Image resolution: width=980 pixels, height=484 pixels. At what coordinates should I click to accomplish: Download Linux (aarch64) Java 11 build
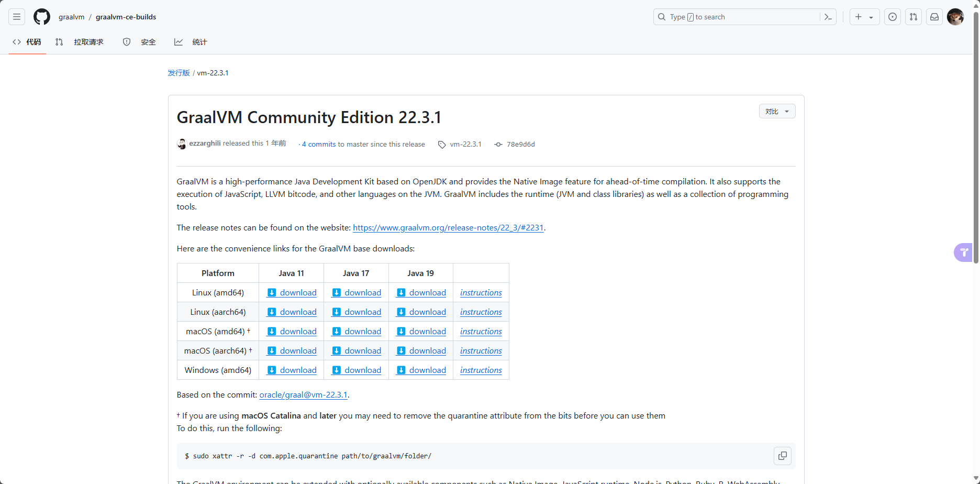[292, 312]
